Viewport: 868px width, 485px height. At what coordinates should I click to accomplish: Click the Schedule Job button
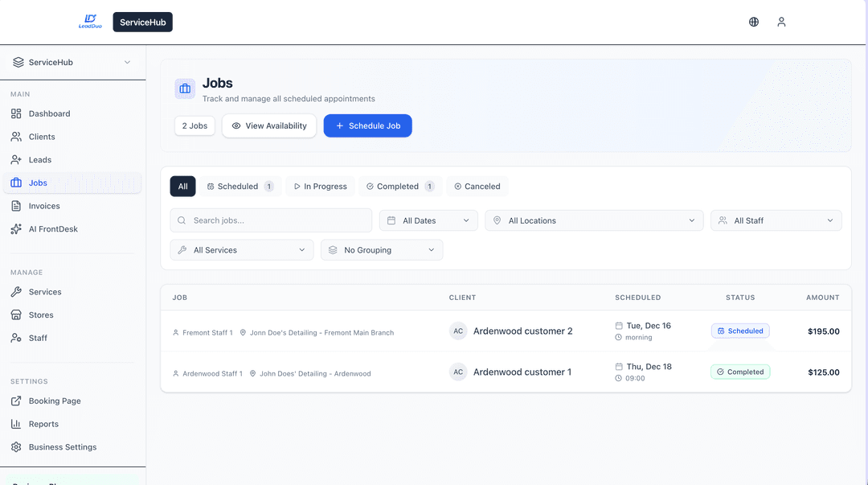(367, 125)
